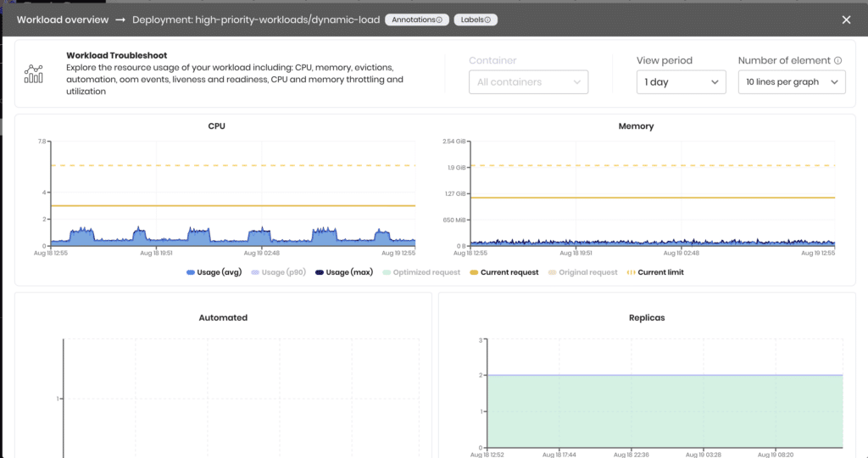Toggle Usage (avg) legend series
The image size is (868, 458).
point(216,272)
